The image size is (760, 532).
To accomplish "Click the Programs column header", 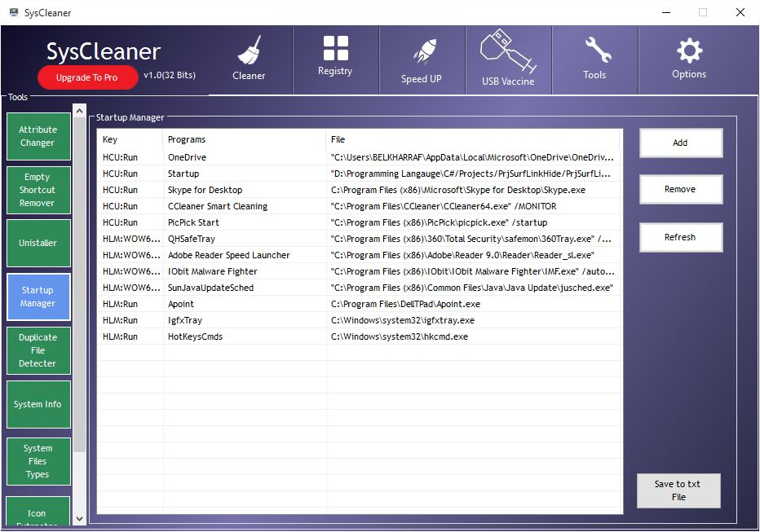I will pos(245,139).
